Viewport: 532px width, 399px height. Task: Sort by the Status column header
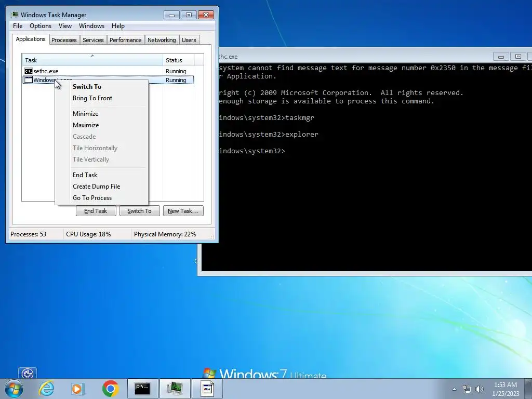pyautogui.click(x=179, y=60)
